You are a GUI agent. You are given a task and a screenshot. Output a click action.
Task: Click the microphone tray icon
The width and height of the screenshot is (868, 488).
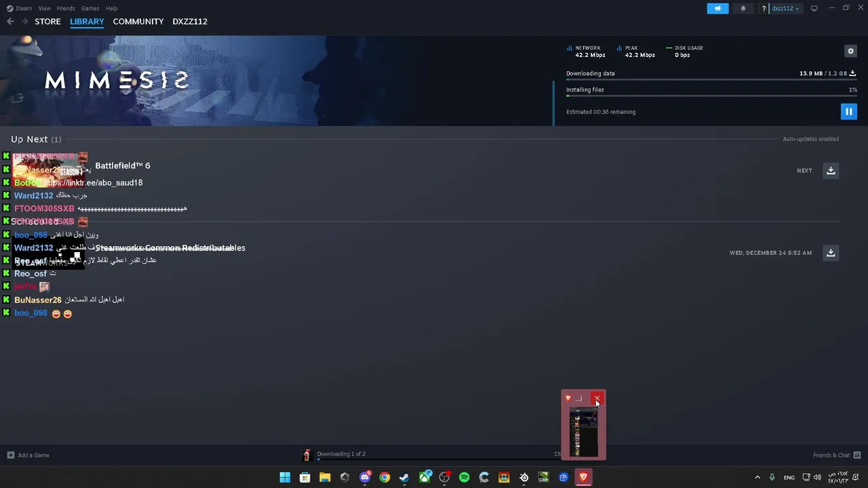pos(772,477)
